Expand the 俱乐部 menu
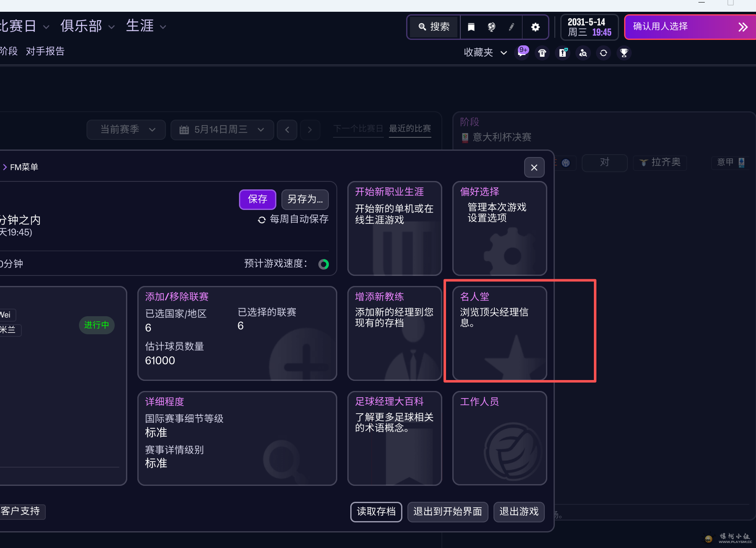756x548 pixels. click(x=87, y=26)
